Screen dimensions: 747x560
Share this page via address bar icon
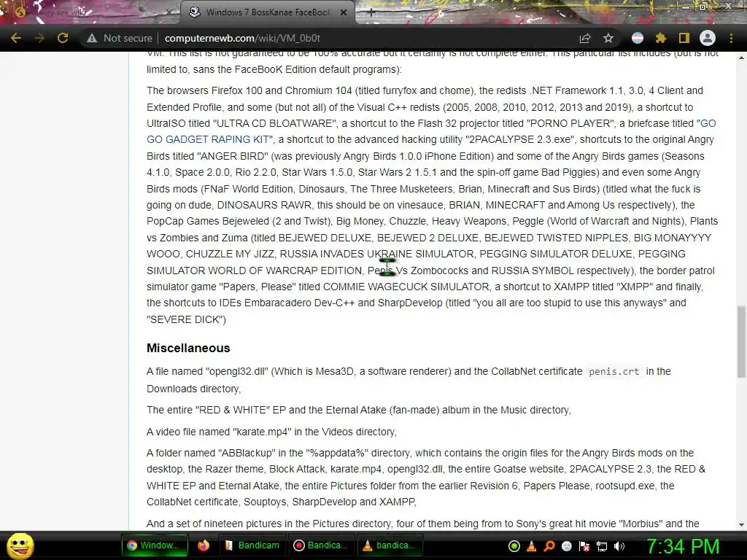585,38
